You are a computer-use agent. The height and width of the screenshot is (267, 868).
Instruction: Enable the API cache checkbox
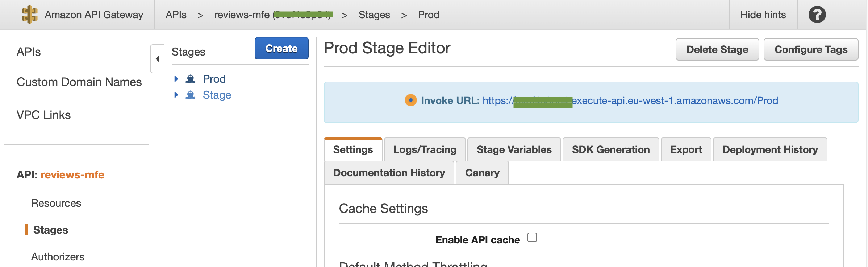532,238
